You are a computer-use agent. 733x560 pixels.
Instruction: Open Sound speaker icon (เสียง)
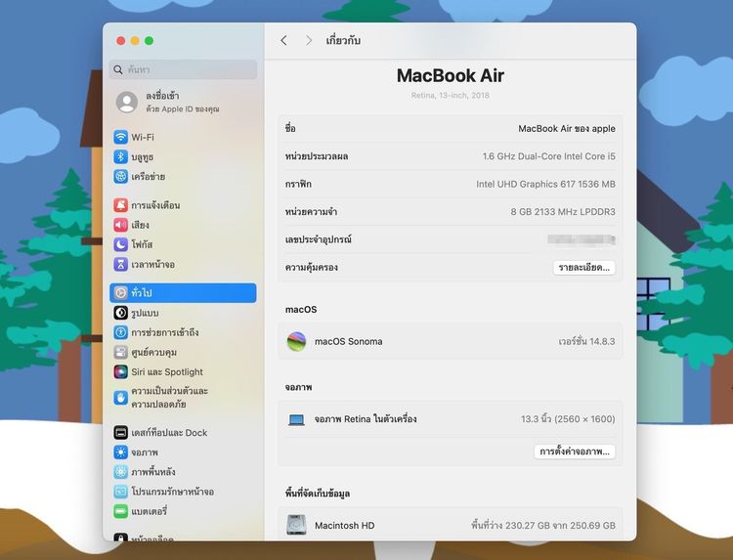(120, 225)
